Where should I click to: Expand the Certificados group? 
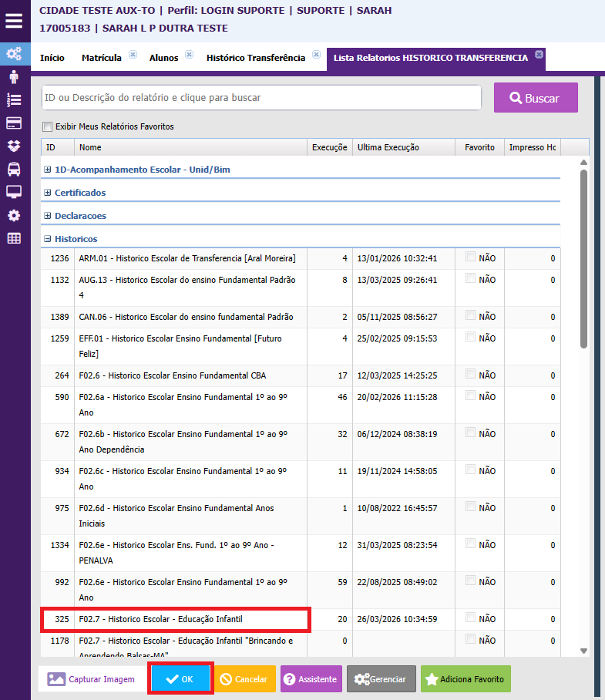click(48, 193)
